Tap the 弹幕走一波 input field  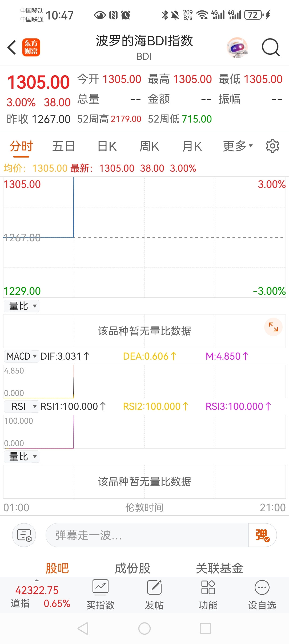point(147,535)
